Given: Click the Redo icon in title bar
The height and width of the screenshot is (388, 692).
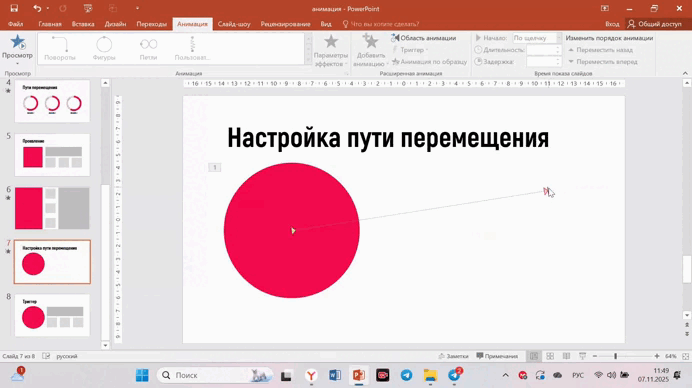Looking at the screenshot, I should [63, 8].
